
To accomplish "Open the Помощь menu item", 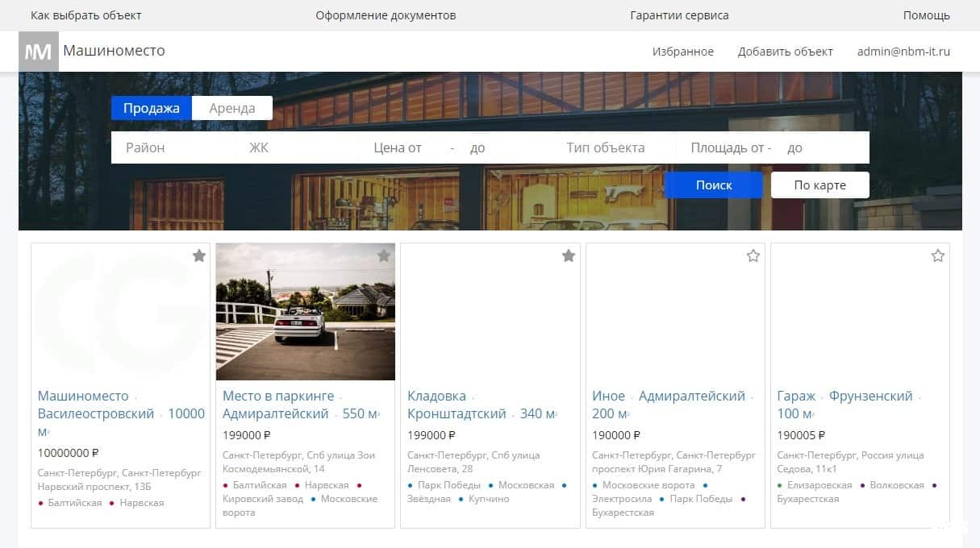I will [x=926, y=15].
